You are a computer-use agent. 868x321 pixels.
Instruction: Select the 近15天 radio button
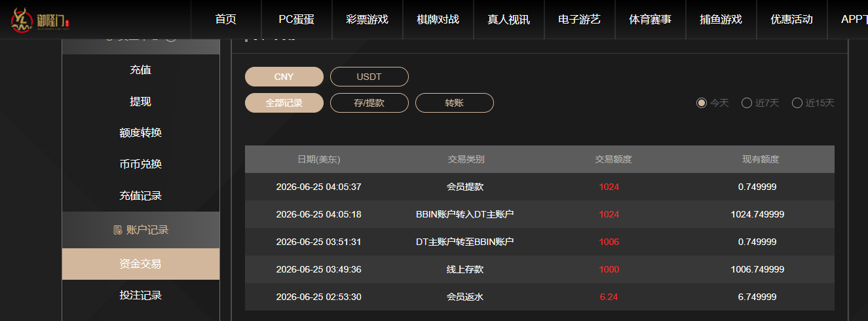797,103
